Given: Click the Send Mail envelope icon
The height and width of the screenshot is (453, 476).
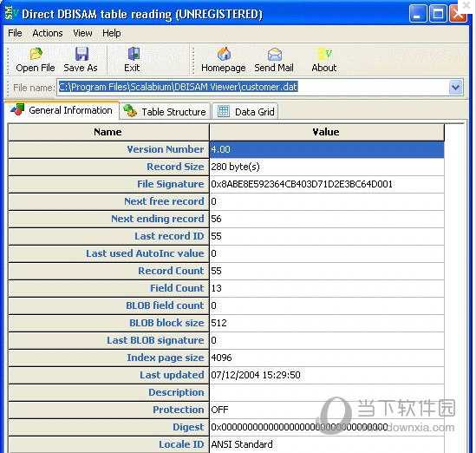Looking at the screenshot, I should 275,54.
